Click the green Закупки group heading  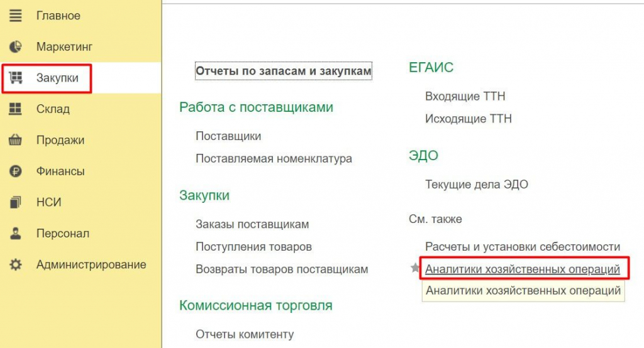(204, 195)
